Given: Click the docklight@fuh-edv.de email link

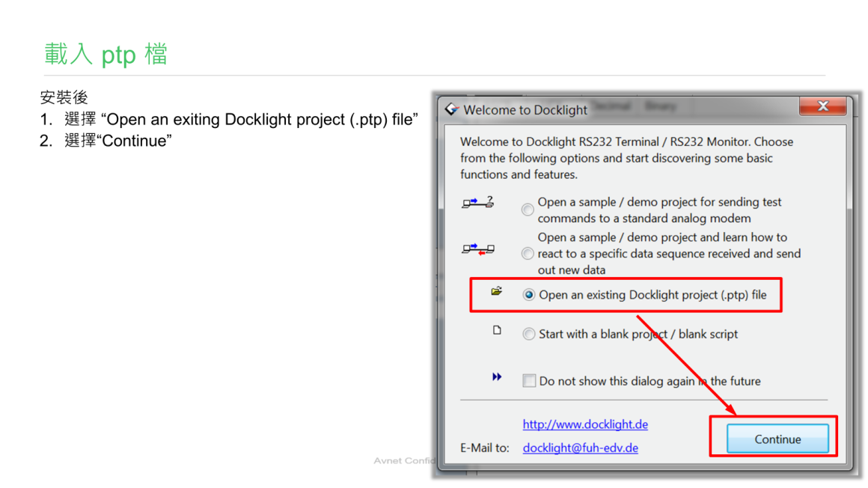Looking at the screenshot, I should [580, 448].
